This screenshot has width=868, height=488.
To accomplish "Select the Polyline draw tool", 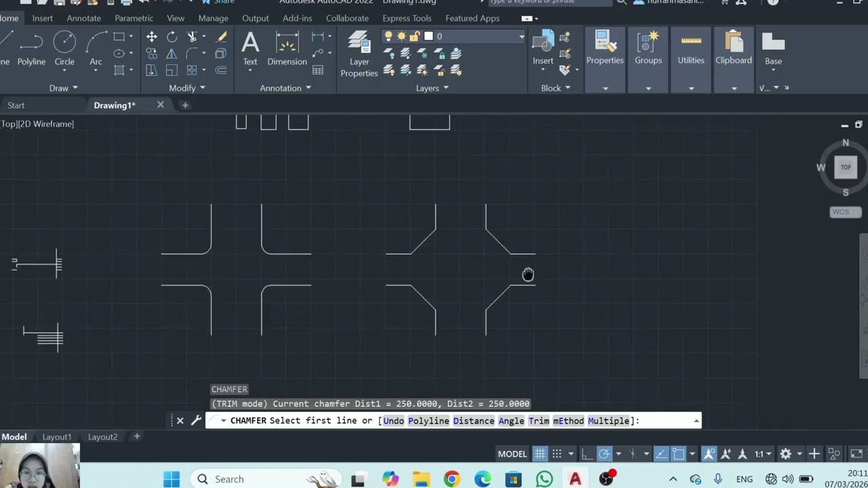I will pyautogui.click(x=31, y=49).
